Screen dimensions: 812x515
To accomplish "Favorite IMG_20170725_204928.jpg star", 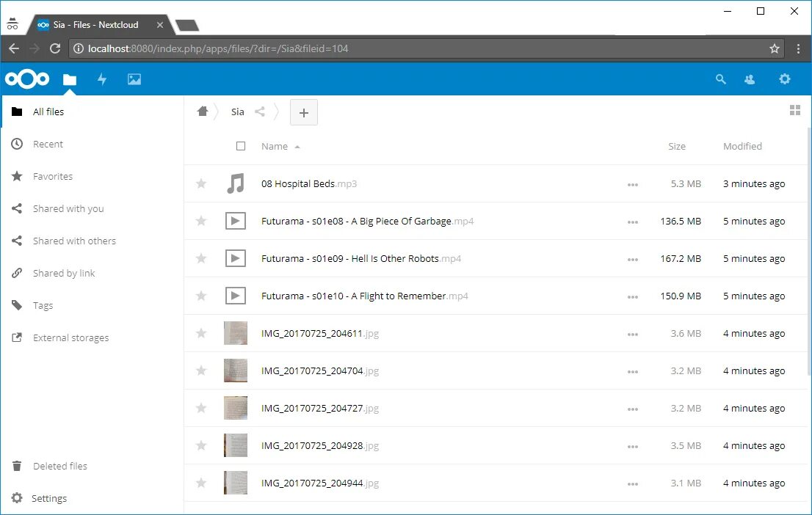I will coord(201,445).
